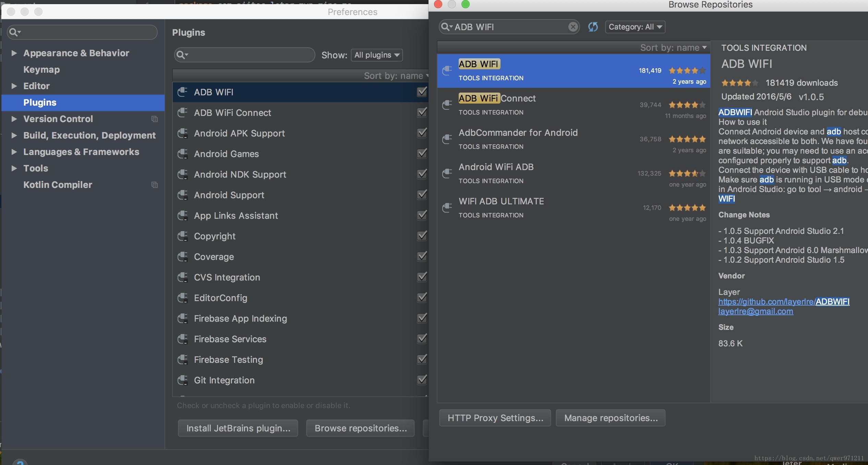
Task: Click the Firebase App Indexing plugin icon
Action: [183, 318]
